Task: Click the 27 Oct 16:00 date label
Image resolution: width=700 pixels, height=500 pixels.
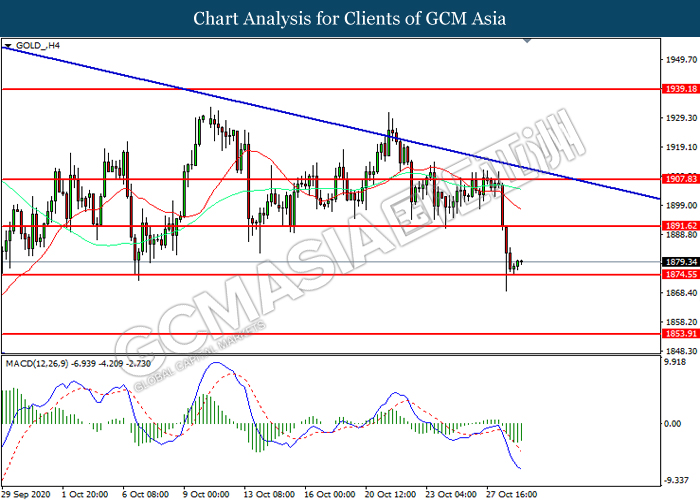Action: 513,494
